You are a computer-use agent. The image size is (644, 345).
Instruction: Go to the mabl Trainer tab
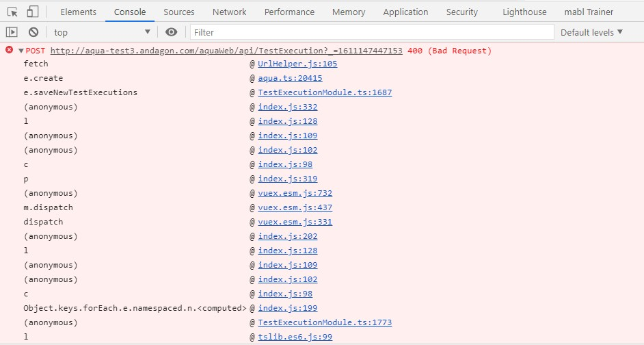pos(589,12)
